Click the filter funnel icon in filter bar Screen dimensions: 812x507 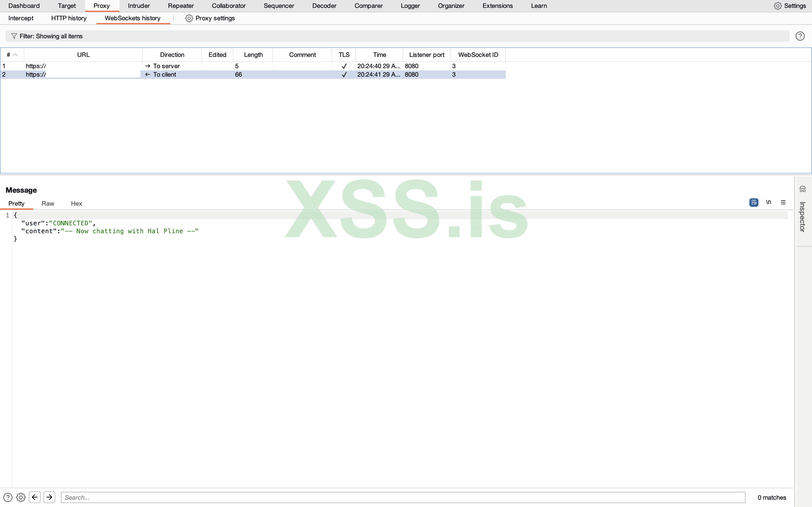tap(14, 36)
